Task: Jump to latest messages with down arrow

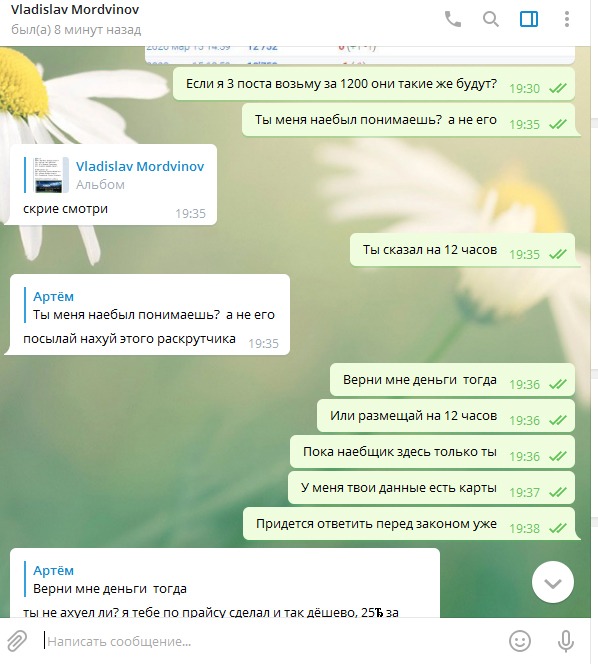Action: tap(553, 582)
